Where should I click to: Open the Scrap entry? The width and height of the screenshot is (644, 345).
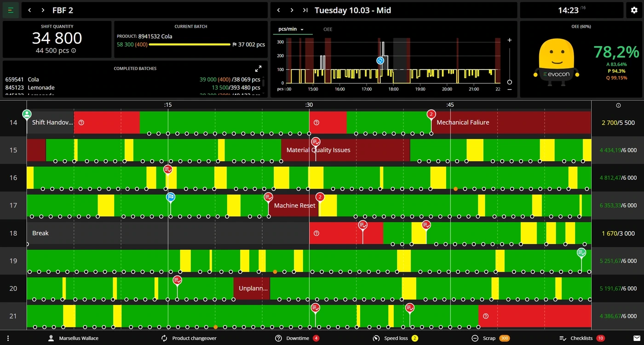coord(491,338)
